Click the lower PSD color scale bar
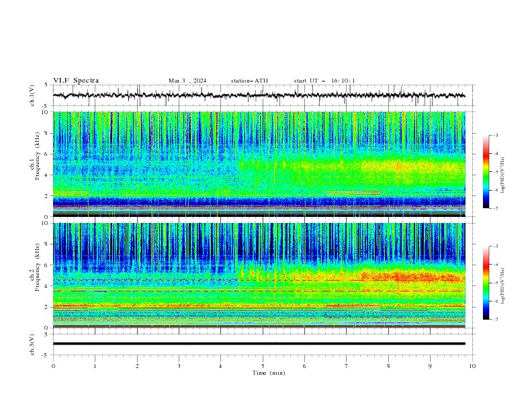Viewport: 532px width, 411px height. pyautogui.click(x=486, y=283)
